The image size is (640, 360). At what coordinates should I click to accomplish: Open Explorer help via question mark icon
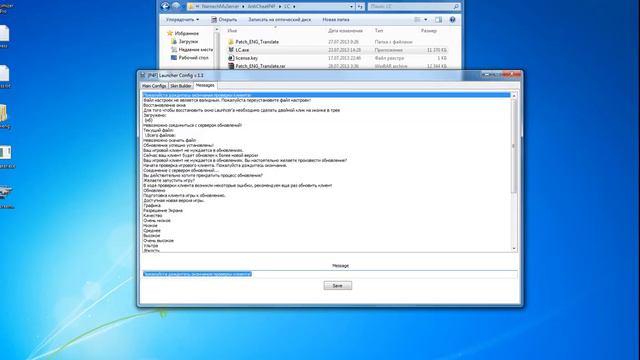pyautogui.click(x=452, y=20)
